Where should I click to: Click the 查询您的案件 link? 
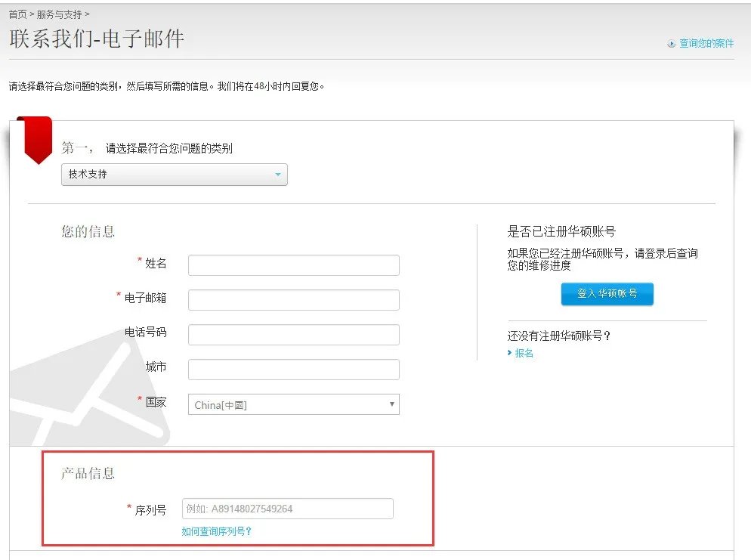(x=706, y=43)
